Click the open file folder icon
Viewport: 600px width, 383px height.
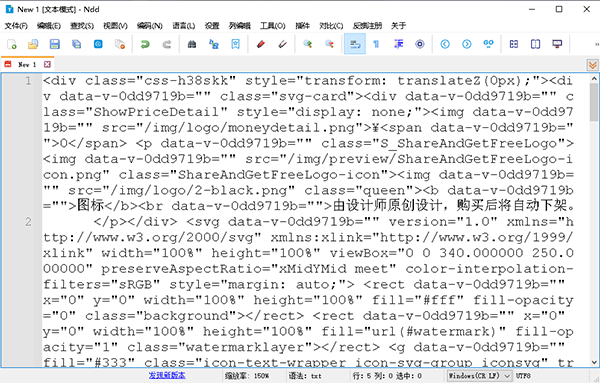click(33, 44)
